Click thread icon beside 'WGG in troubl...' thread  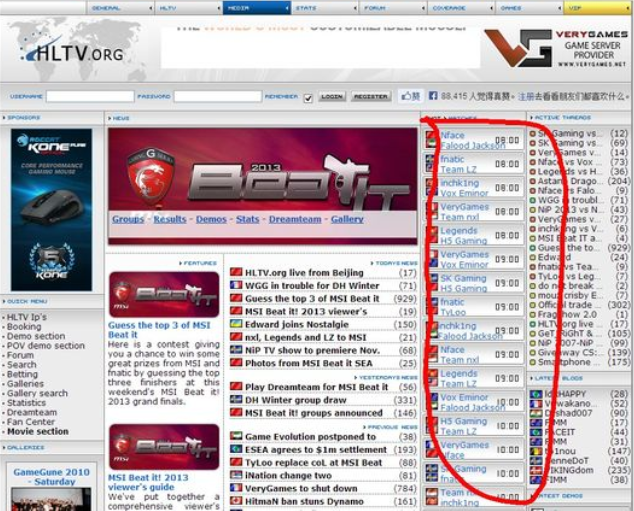pyautogui.click(x=533, y=200)
